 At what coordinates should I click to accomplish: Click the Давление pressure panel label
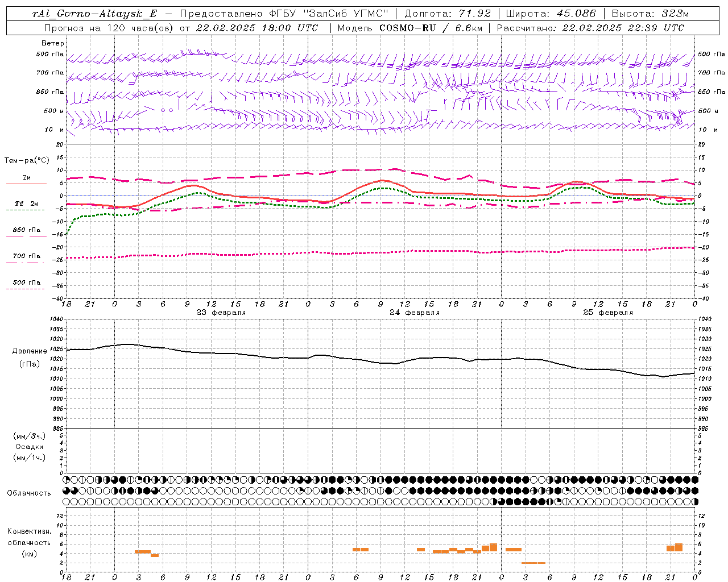pos(30,351)
